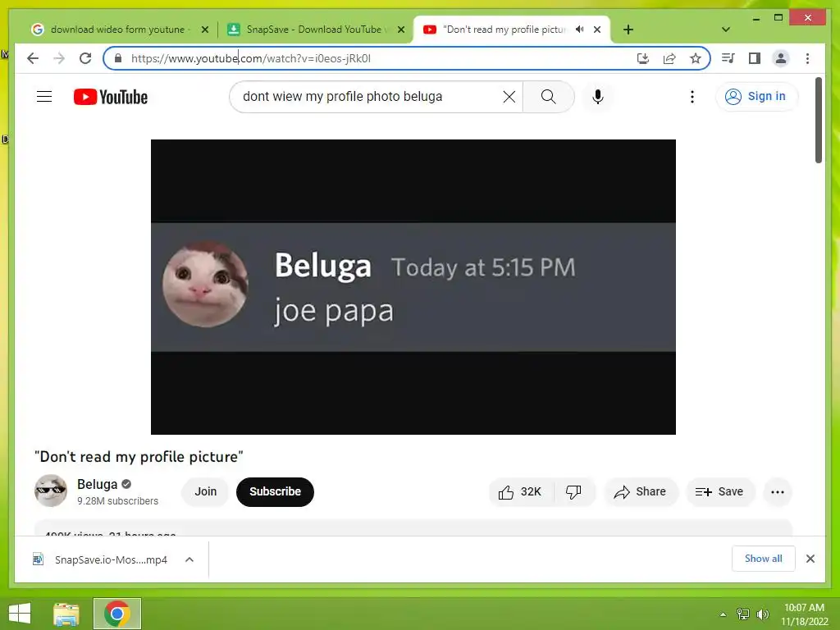Screen dimensions: 840x630
Task: Open the media control icon in toolbar
Action: 728,58
